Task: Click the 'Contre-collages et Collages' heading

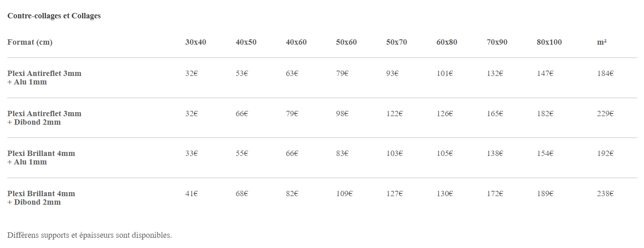Action: tap(54, 16)
